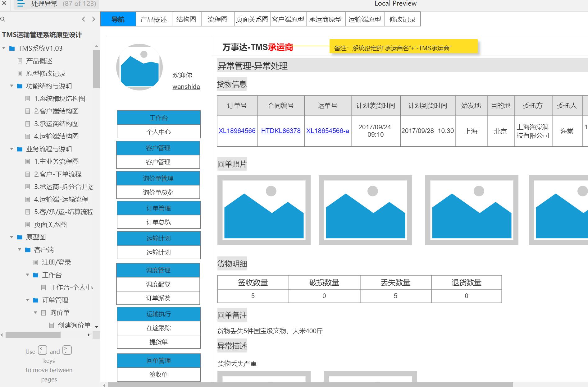Click page icon beside 询价单
The image size is (588, 387).
point(44,313)
